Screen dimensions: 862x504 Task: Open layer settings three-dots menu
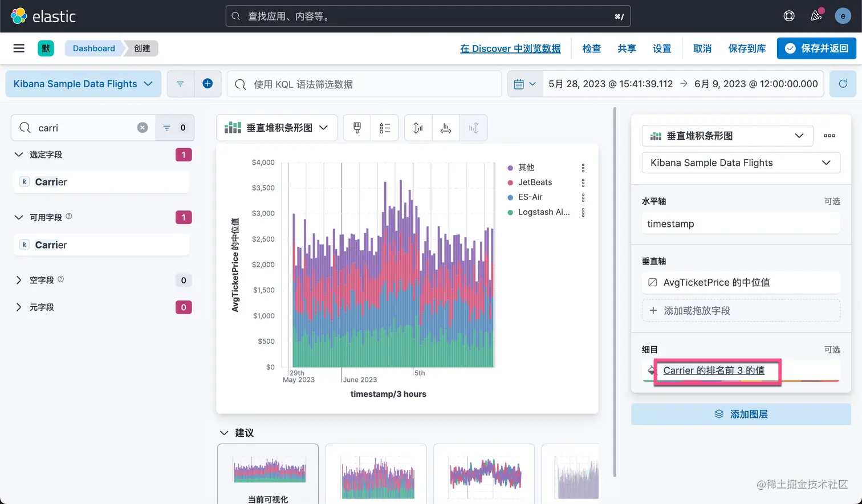coord(830,136)
